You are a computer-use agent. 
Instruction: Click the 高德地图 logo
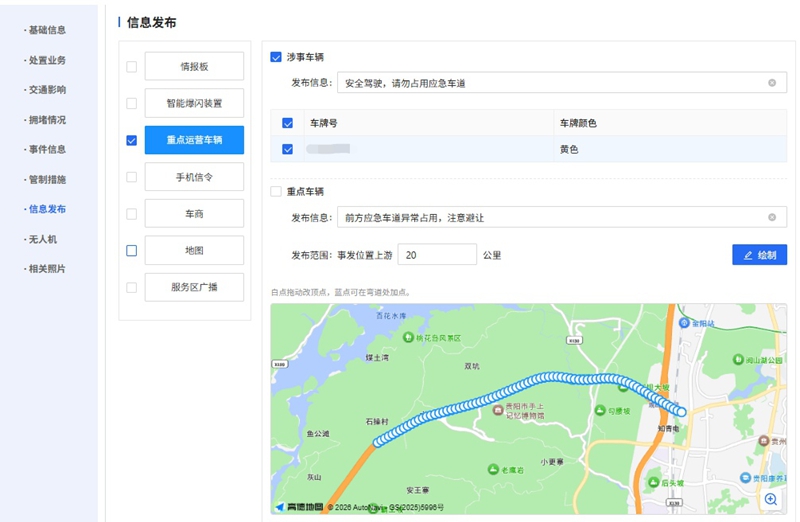pyautogui.click(x=300, y=507)
